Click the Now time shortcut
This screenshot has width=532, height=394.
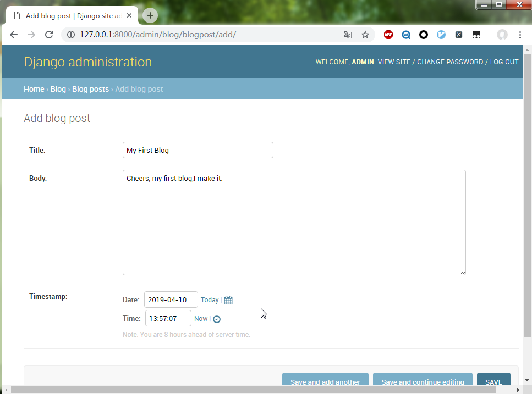coord(201,319)
